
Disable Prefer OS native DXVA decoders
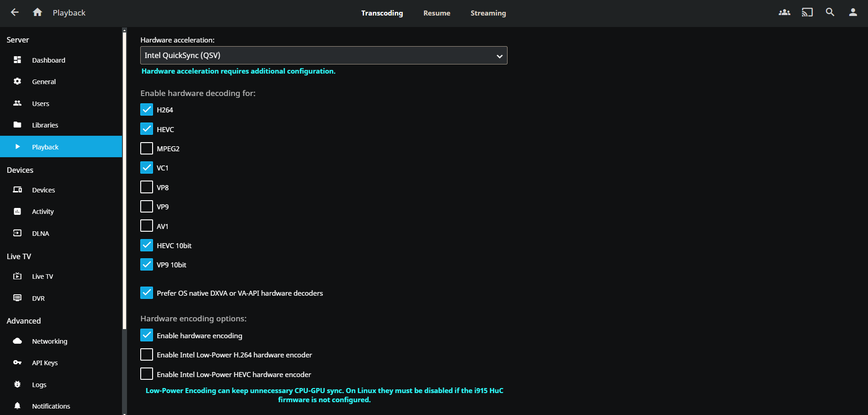click(147, 293)
